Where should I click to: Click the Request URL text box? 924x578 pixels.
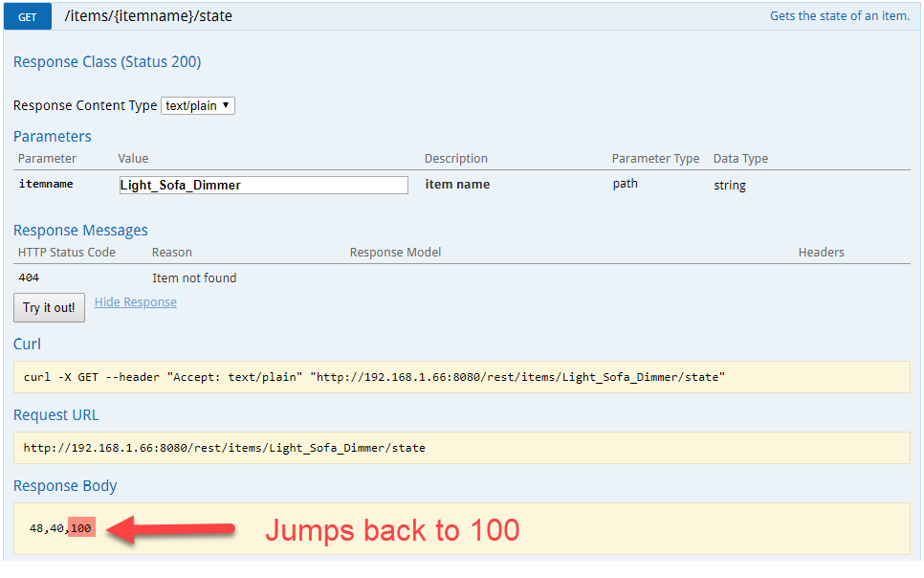click(x=461, y=448)
